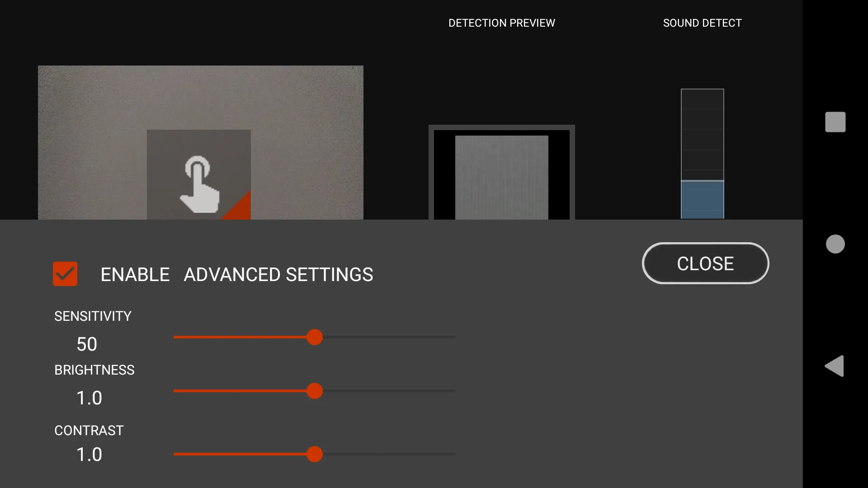868x488 pixels.
Task: Click the BRIGHTNESS value input field
Action: pyautogui.click(x=89, y=397)
